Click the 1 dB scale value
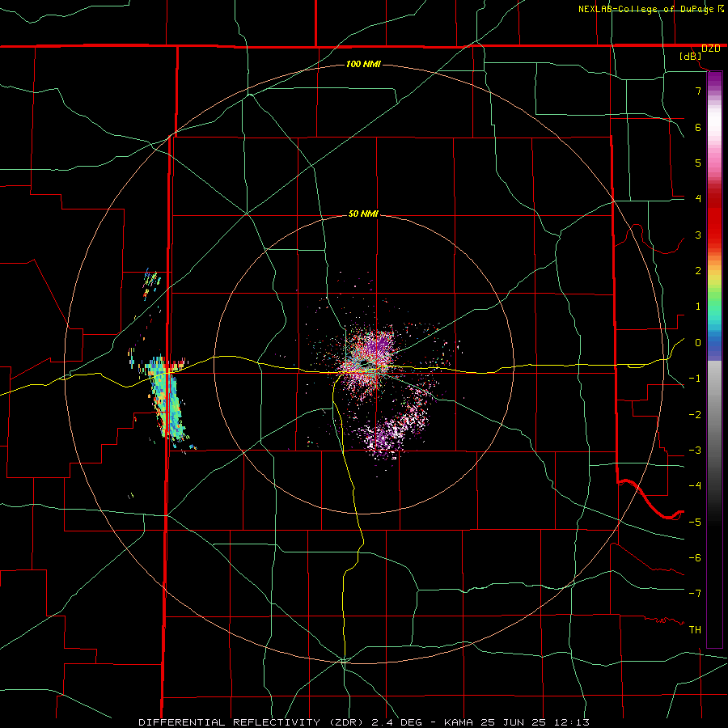Viewport: 728px width, 728px height. click(698, 307)
